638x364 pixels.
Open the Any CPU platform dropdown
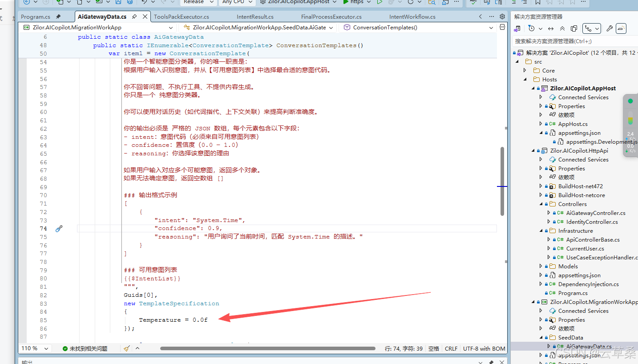pyautogui.click(x=237, y=2)
